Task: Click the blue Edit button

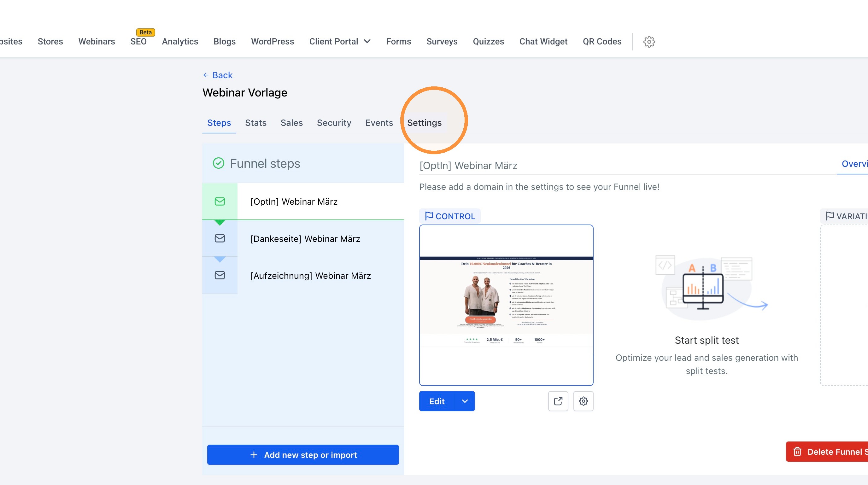Action: click(437, 401)
